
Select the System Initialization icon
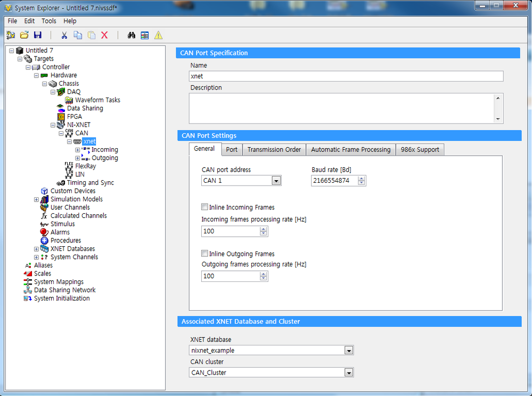click(28, 298)
